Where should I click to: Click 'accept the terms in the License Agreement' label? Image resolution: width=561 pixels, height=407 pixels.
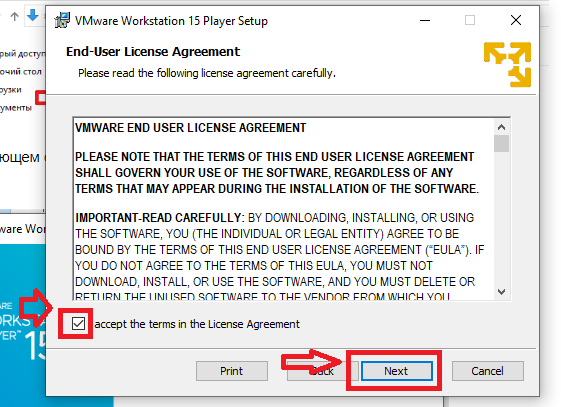(x=197, y=324)
